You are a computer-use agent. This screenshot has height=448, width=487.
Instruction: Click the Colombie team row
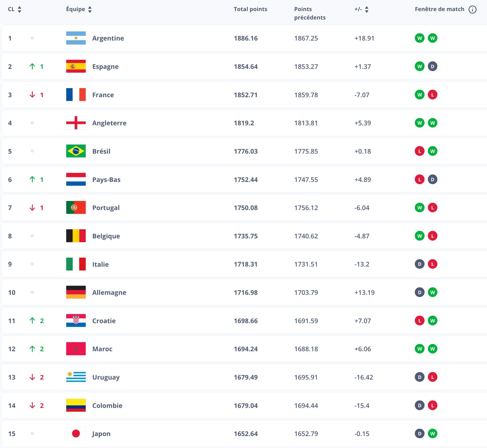[244, 405]
